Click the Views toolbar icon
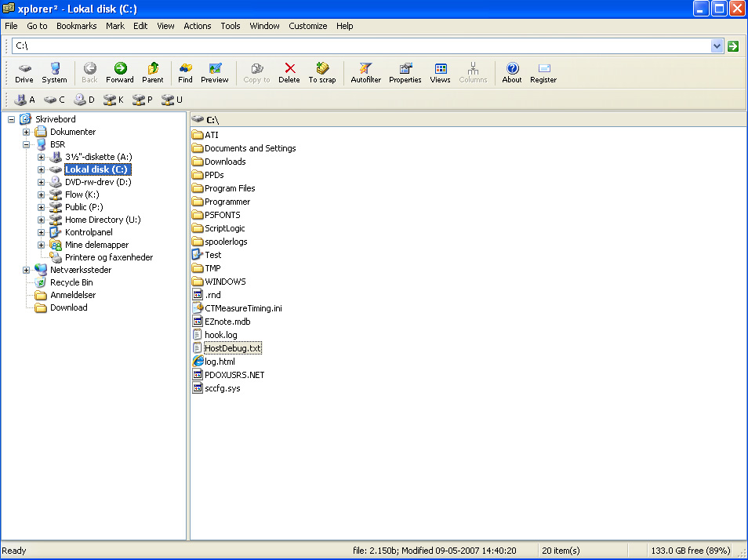Image resolution: width=748 pixels, height=560 pixels. 440,72
